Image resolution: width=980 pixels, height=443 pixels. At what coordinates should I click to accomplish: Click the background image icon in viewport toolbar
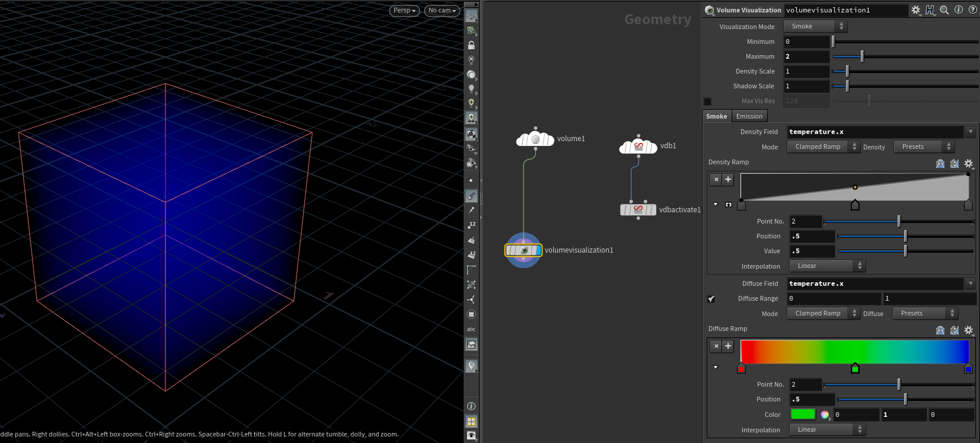[x=471, y=345]
